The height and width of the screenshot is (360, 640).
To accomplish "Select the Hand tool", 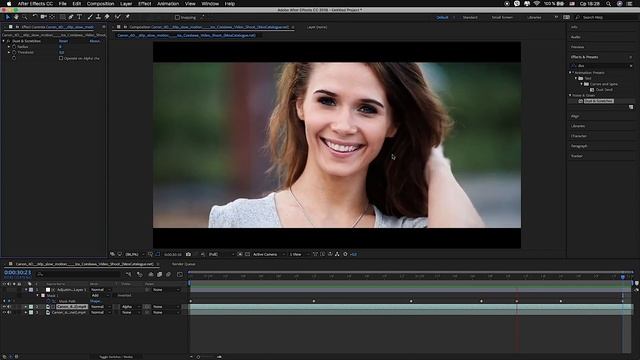I will [16, 17].
